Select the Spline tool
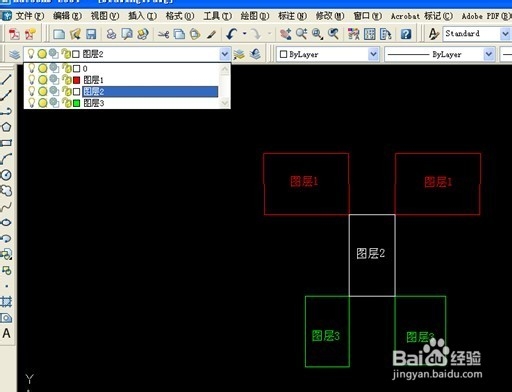This screenshot has height=392, width=512. 6,207
